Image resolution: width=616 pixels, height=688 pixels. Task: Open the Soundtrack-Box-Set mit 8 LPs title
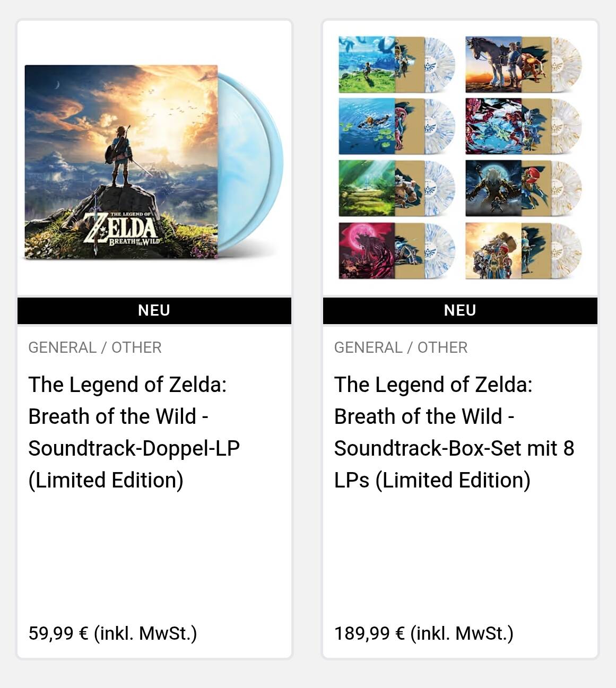click(454, 432)
